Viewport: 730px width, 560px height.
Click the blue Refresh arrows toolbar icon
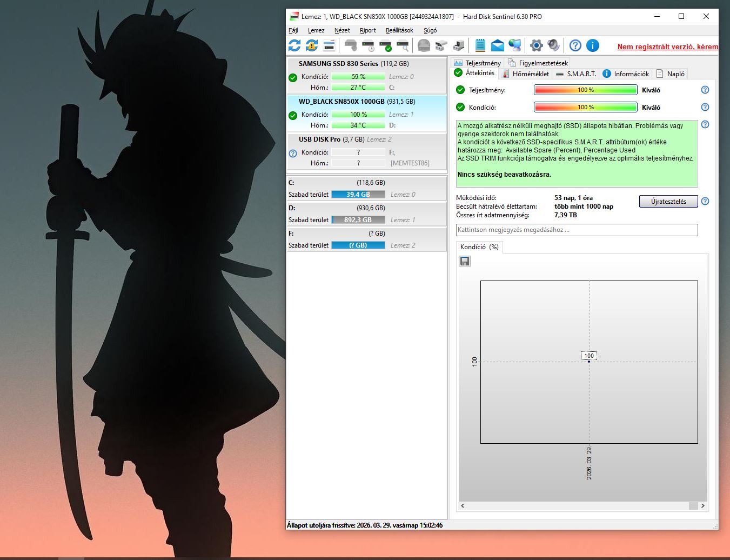click(x=294, y=45)
